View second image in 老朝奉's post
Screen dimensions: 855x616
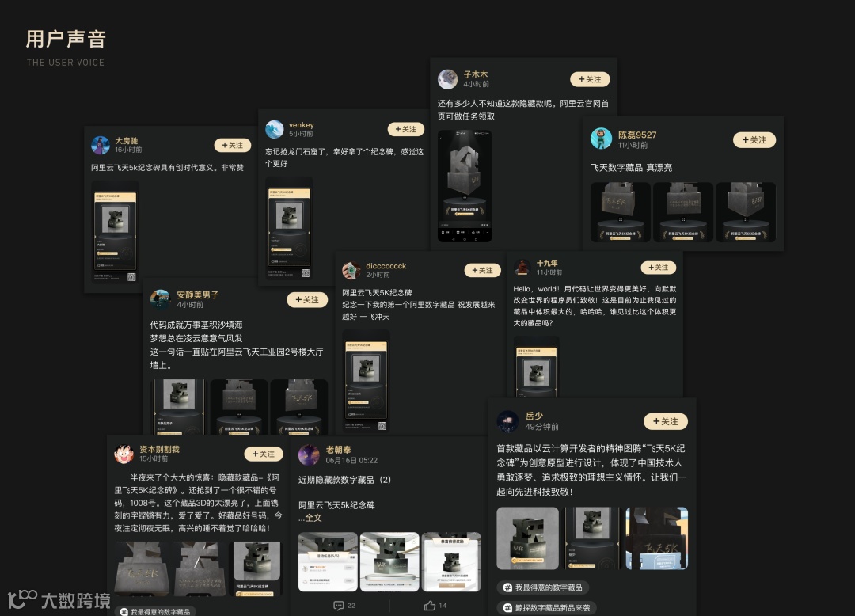point(389,562)
